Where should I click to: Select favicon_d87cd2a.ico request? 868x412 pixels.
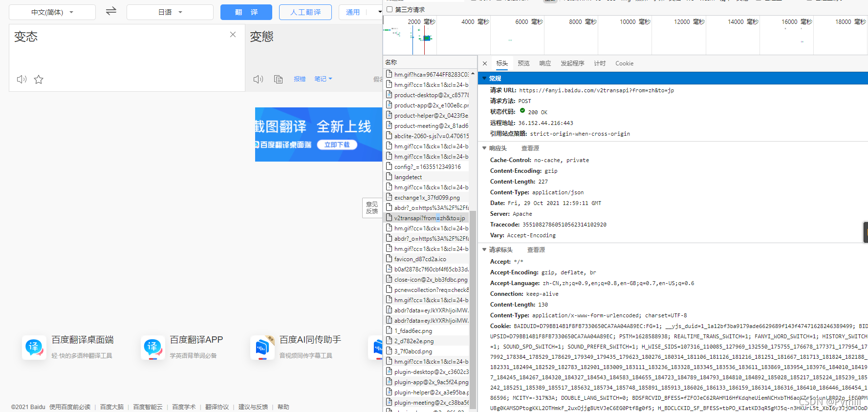(426, 259)
